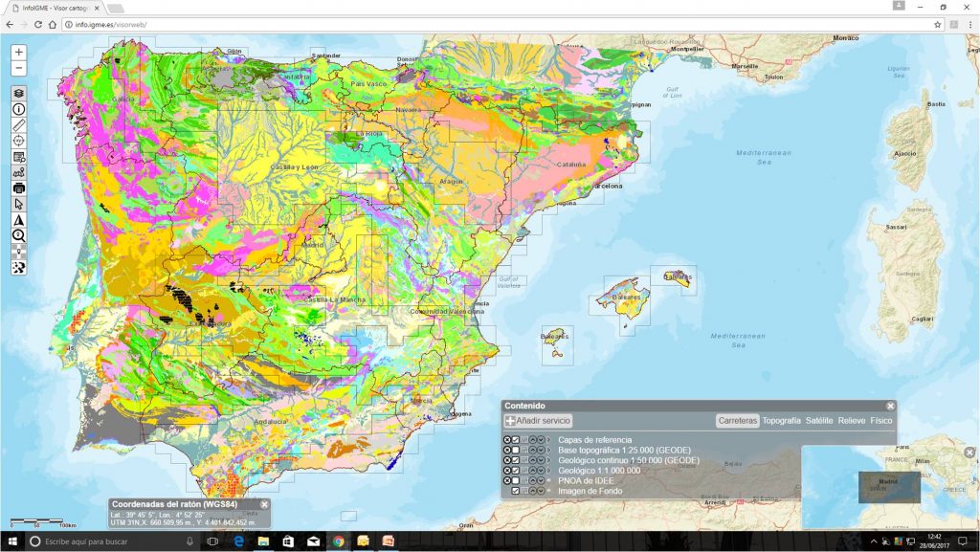Switch basemap to Topografía
The height and width of the screenshot is (552, 980).
pyautogui.click(x=781, y=421)
